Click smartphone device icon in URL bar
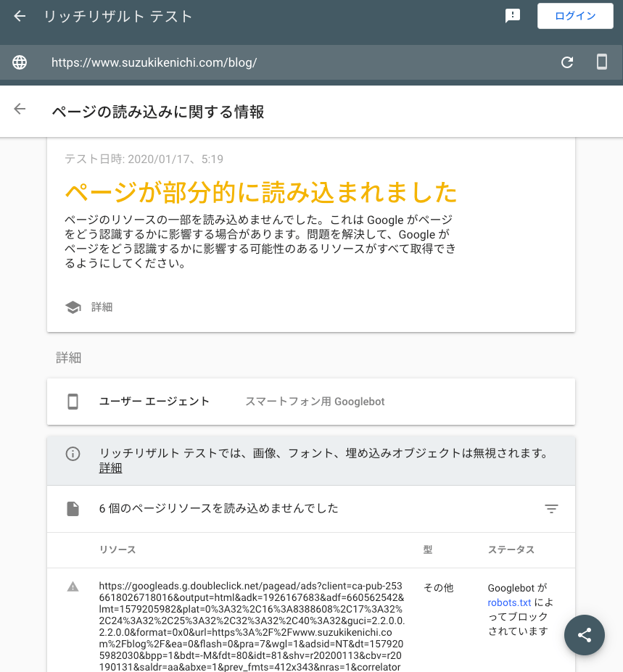Screen dimensions: 623x672 602,62
